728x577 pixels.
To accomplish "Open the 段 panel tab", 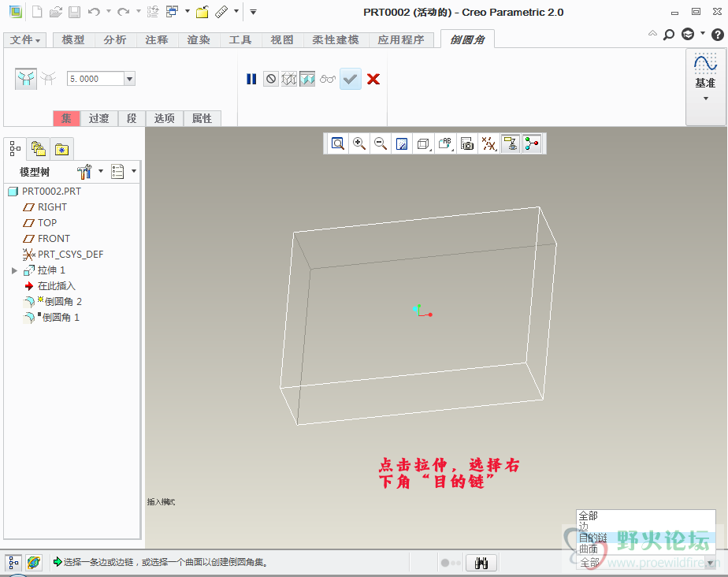I will click(132, 118).
